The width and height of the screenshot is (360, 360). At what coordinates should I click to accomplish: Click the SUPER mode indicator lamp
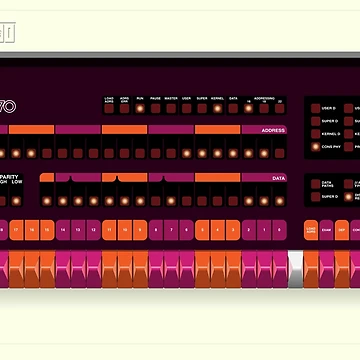(202, 109)
